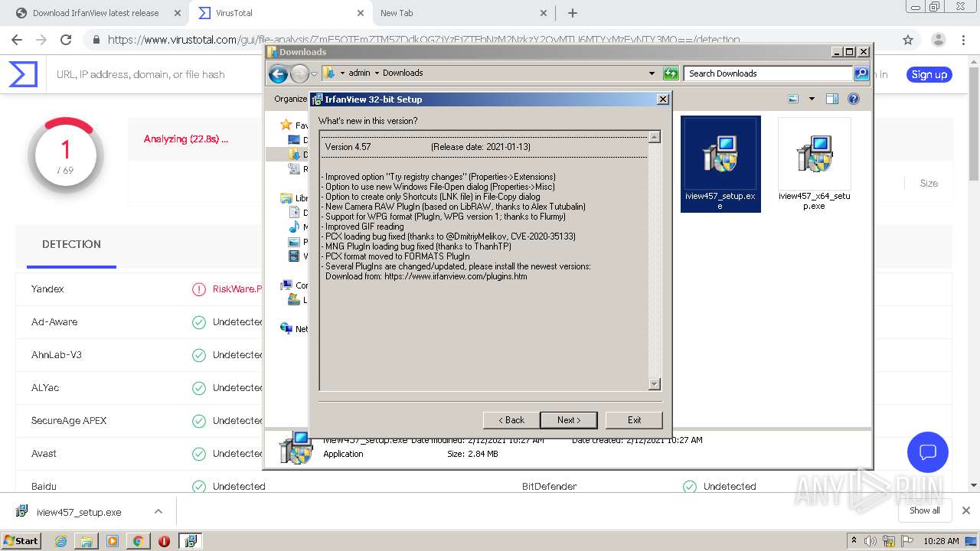
Task: Change the view icon in Explorer toolbar
Action: 793,99
